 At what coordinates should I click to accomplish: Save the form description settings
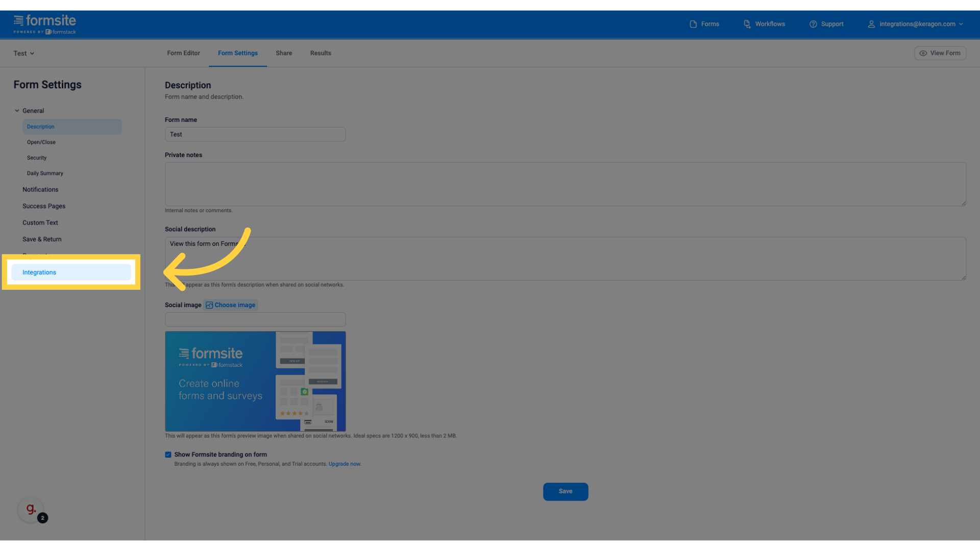click(x=566, y=492)
